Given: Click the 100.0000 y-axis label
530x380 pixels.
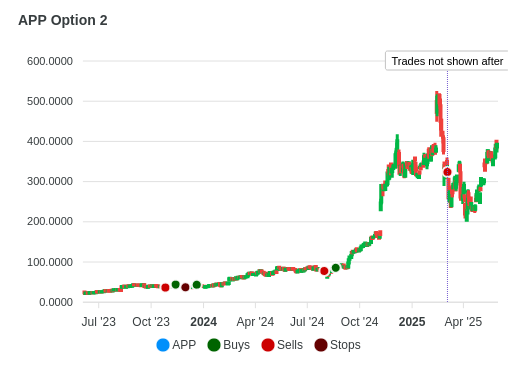Looking at the screenshot, I should 50,262.
